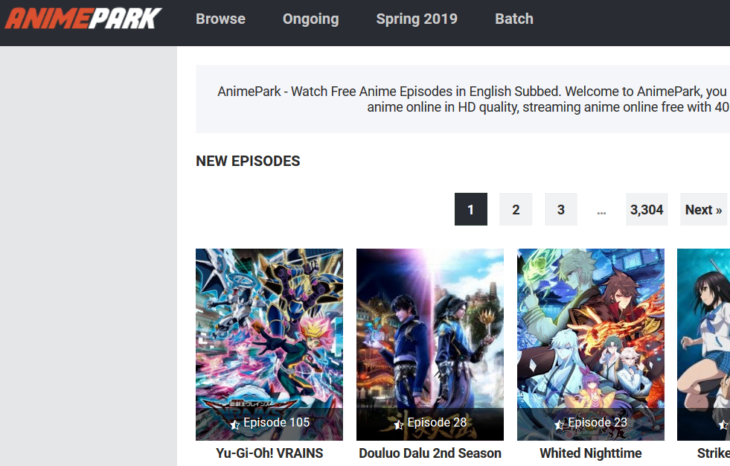730x466 pixels.
Task: Click the Whited Nighttime title link
Action: 590,453
